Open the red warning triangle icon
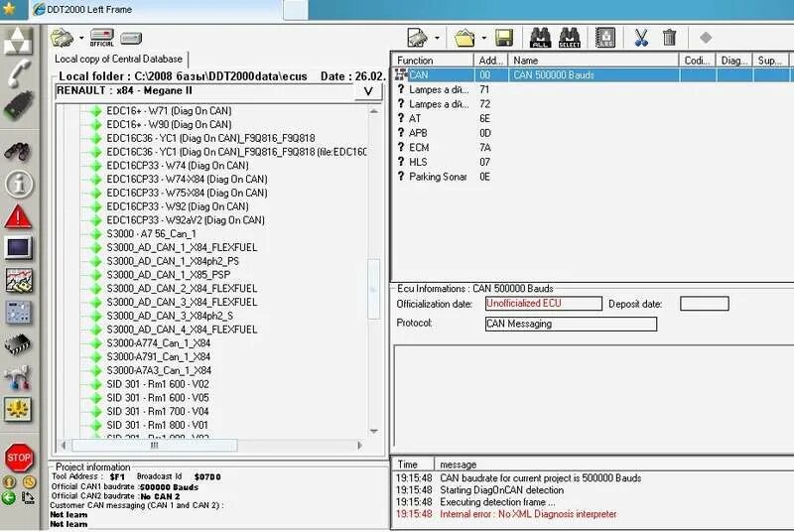The width and height of the screenshot is (794, 532). coord(18,216)
